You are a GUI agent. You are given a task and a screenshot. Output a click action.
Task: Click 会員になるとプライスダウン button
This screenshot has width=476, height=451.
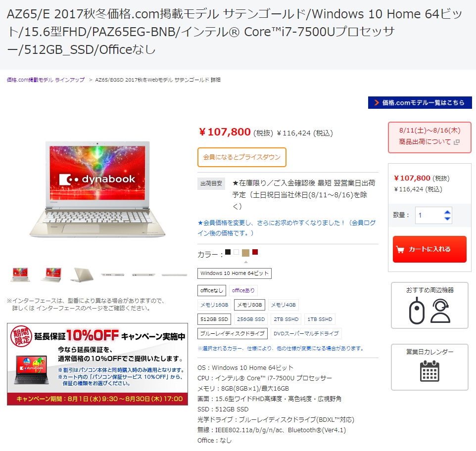click(x=241, y=157)
